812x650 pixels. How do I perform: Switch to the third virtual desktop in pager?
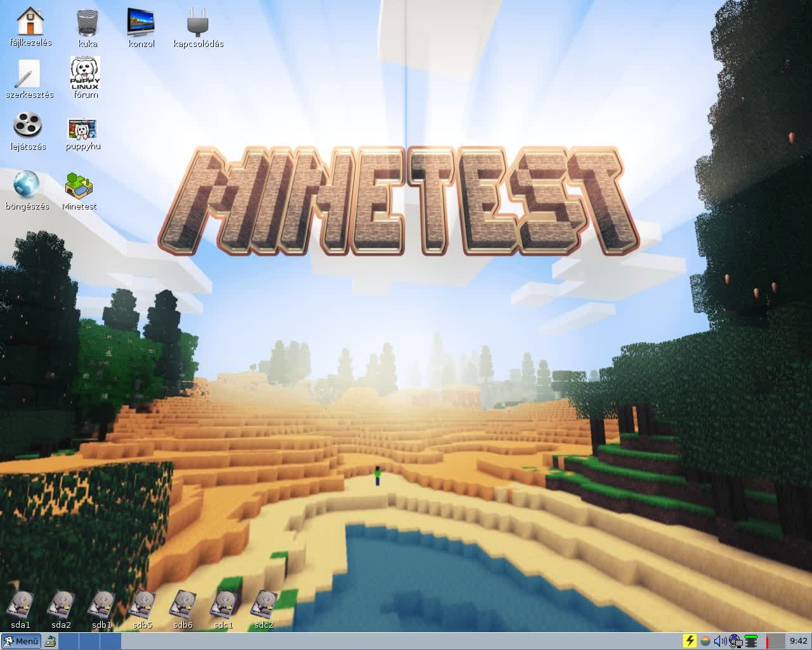tap(110, 641)
